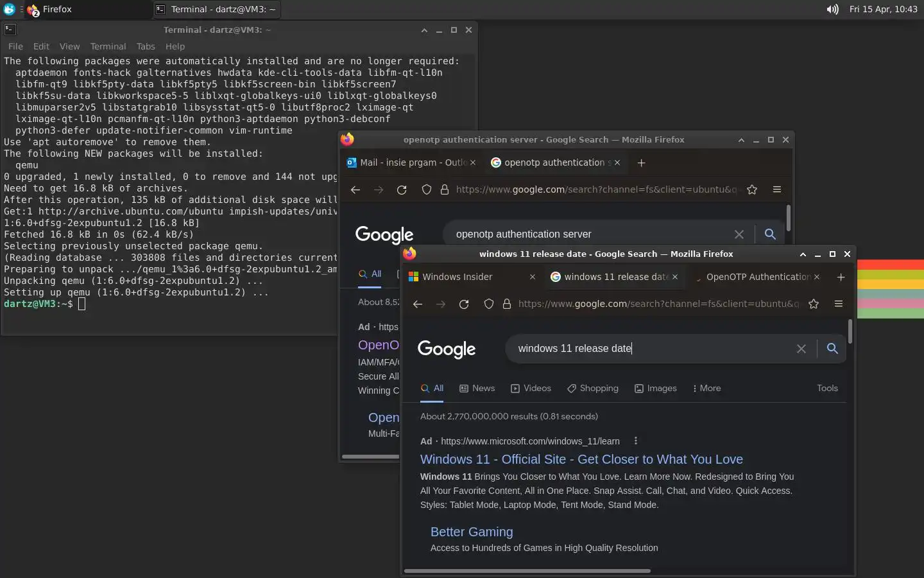
Task: Open the View menu in Terminal
Action: [69, 46]
